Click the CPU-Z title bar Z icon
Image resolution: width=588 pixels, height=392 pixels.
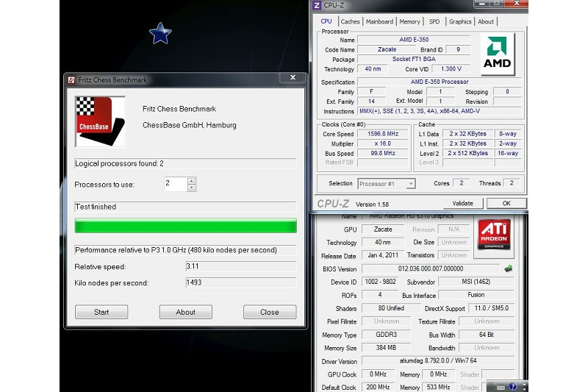[317, 5]
